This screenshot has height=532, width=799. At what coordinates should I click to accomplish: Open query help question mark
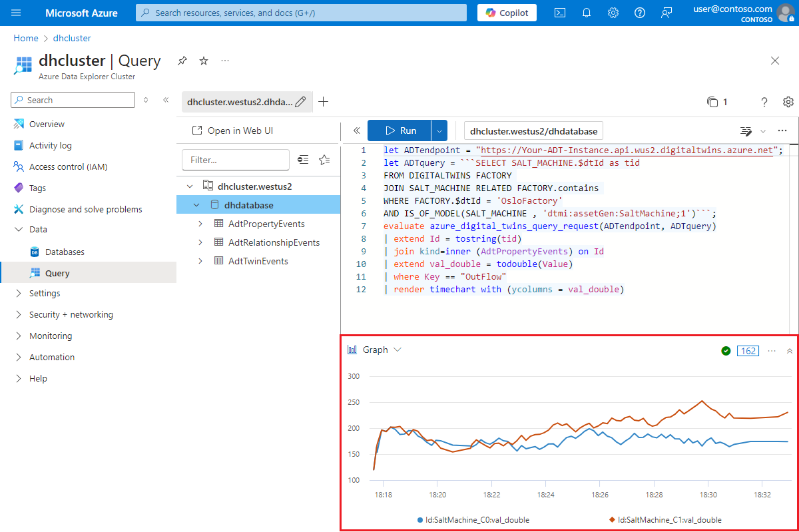click(x=764, y=102)
